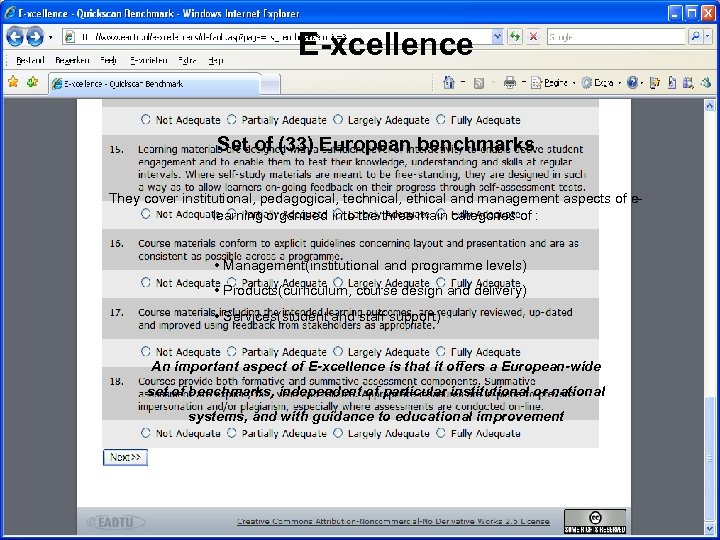Click the first toolbar icon after Help
This screenshot has width=720, height=540.
coord(655,83)
